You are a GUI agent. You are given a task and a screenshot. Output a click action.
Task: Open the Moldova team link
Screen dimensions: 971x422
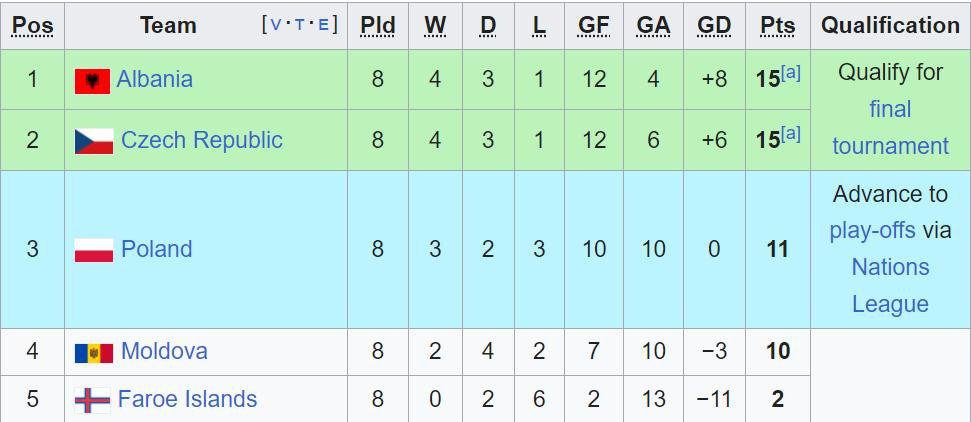[164, 351]
